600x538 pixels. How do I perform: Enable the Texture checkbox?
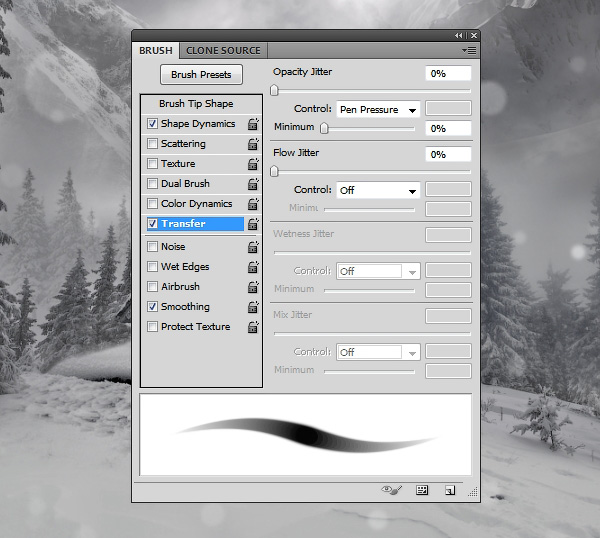pos(152,163)
